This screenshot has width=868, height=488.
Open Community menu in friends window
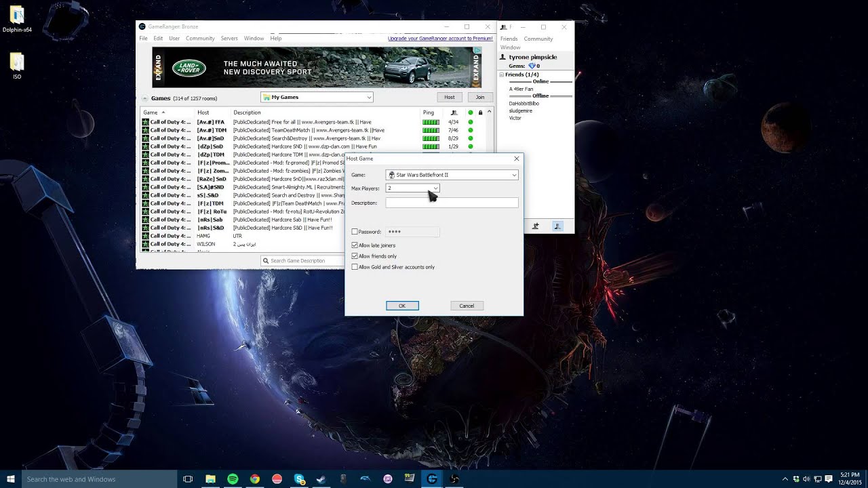click(538, 39)
